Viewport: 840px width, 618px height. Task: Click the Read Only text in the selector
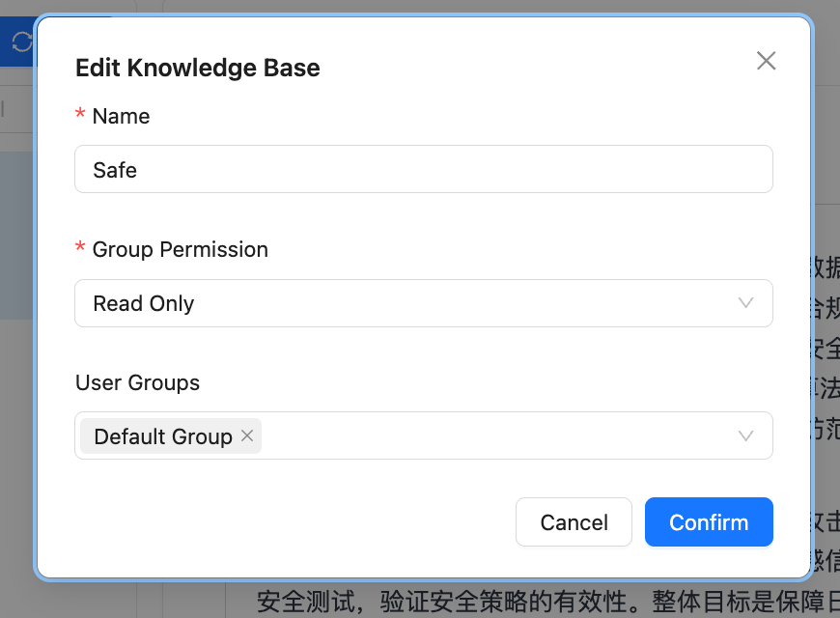[143, 302]
